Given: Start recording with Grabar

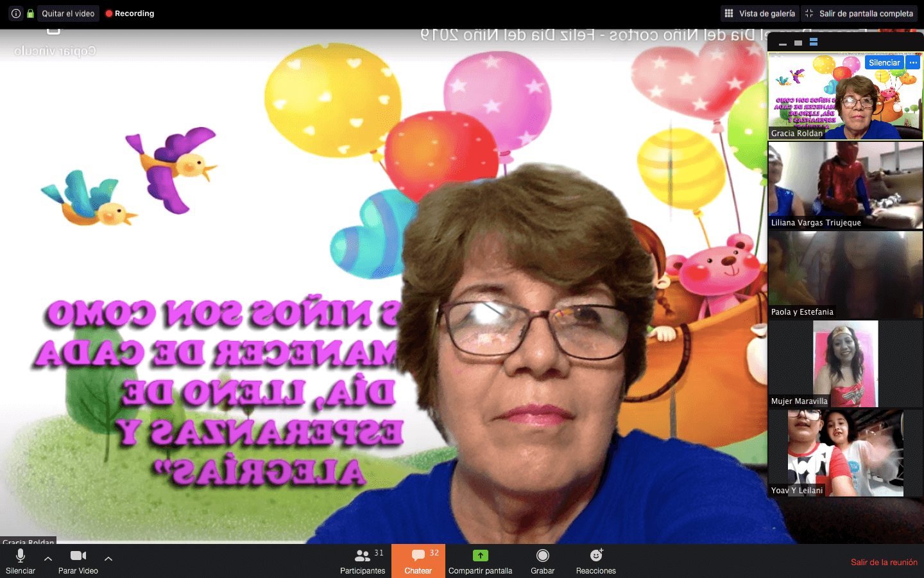Looking at the screenshot, I should [x=543, y=561].
